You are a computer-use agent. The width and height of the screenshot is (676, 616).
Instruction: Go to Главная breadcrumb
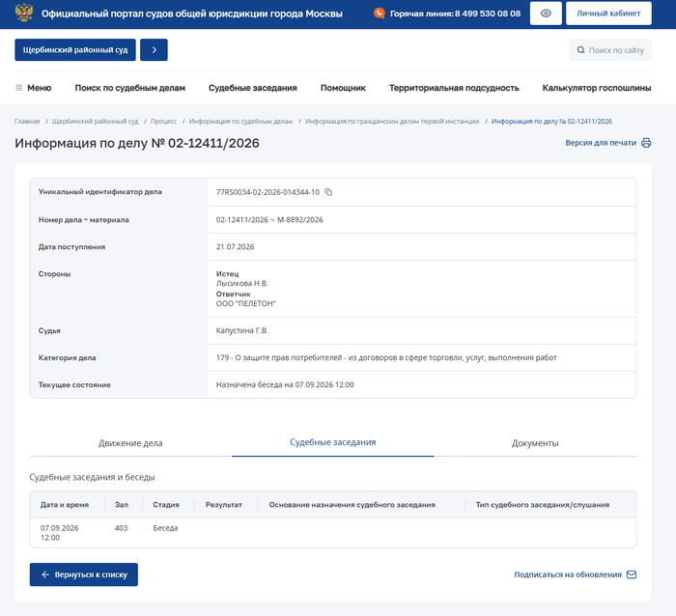(27, 122)
